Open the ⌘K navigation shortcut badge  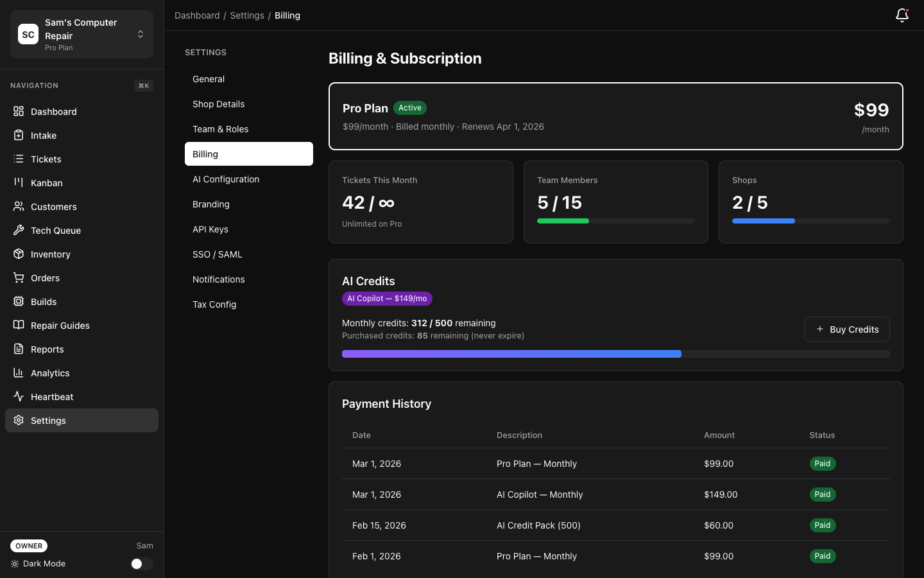click(x=144, y=85)
